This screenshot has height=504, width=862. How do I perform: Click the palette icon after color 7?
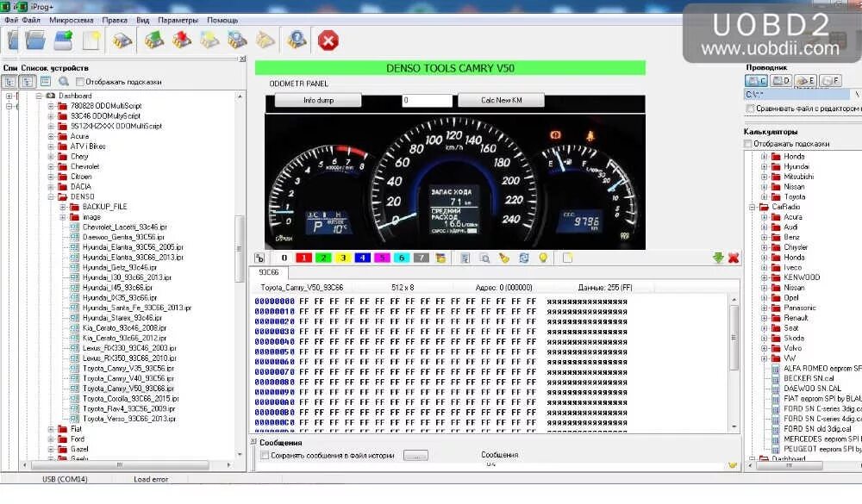440,258
